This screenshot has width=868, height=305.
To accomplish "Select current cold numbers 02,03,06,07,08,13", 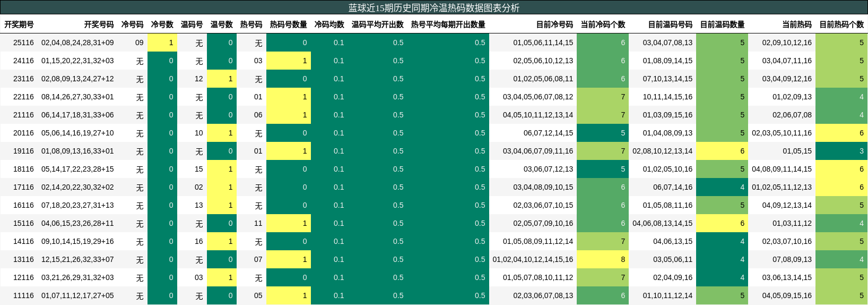I will click(x=543, y=295).
